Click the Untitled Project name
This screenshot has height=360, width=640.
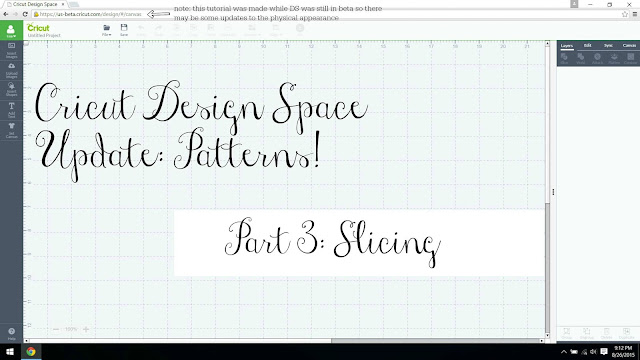(x=44, y=36)
